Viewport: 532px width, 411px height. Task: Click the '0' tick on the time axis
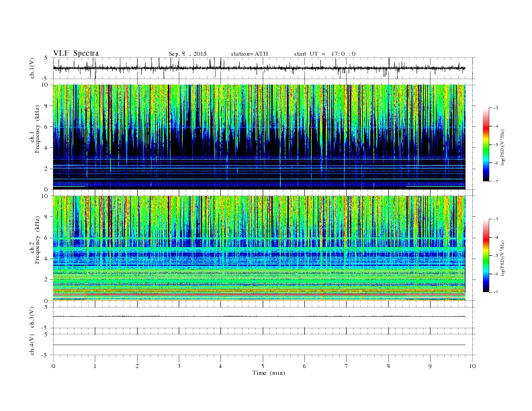(x=53, y=366)
